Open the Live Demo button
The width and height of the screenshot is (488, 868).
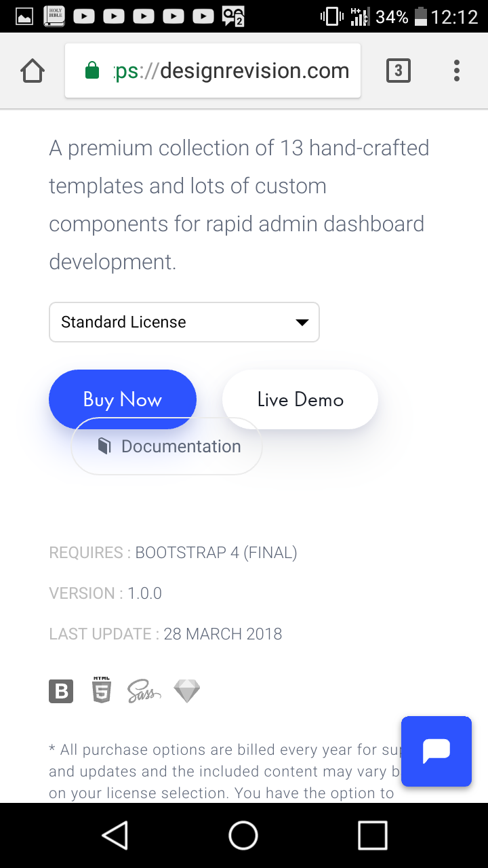coord(300,399)
